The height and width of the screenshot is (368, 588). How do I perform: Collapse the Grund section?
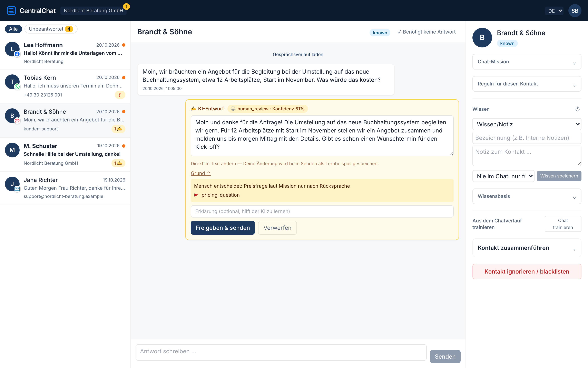click(200, 173)
